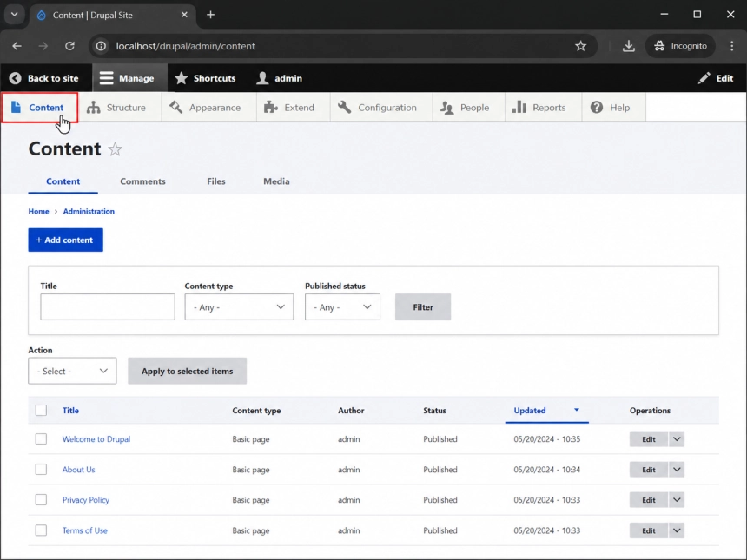Edit the Privacy Policy page
Image resolution: width=747 pixels, height=560 pixels.
pos(648,500)
